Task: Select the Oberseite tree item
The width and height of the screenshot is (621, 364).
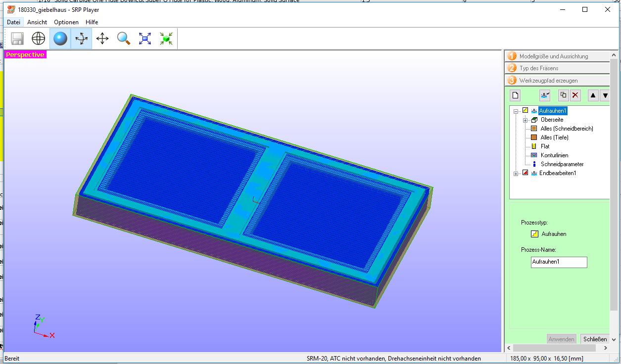Action: (552, 120)
